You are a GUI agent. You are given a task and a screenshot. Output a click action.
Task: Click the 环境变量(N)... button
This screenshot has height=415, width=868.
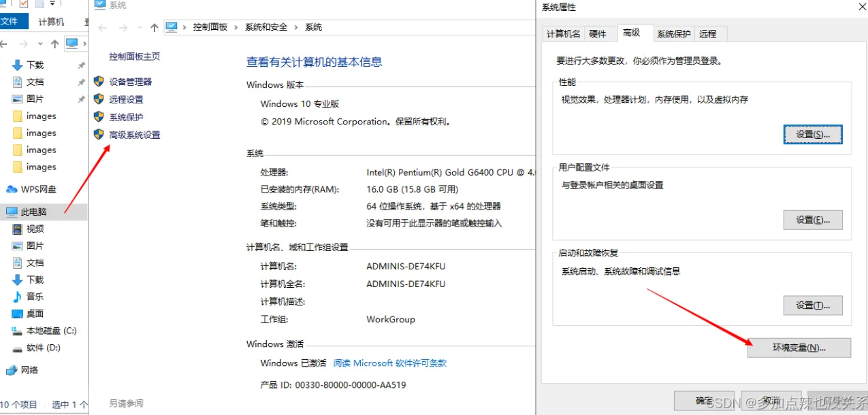pos(799,348)
